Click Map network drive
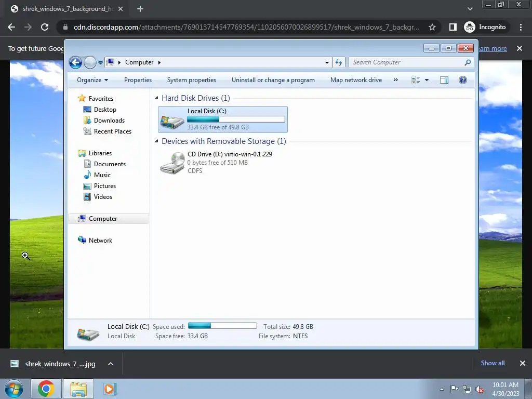The height and width of the screenshot is (399, 532). (356, 80)
